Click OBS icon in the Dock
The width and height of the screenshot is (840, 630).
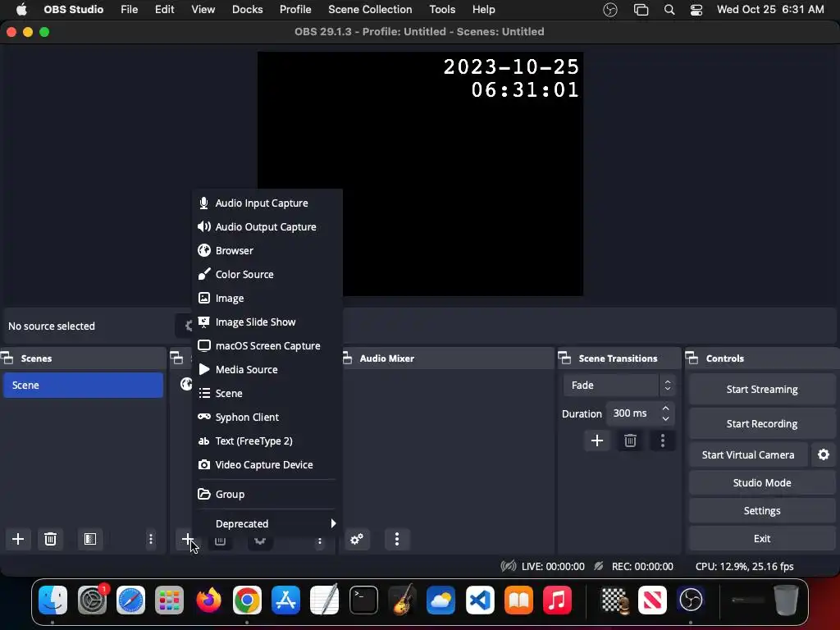coord(691,600)
